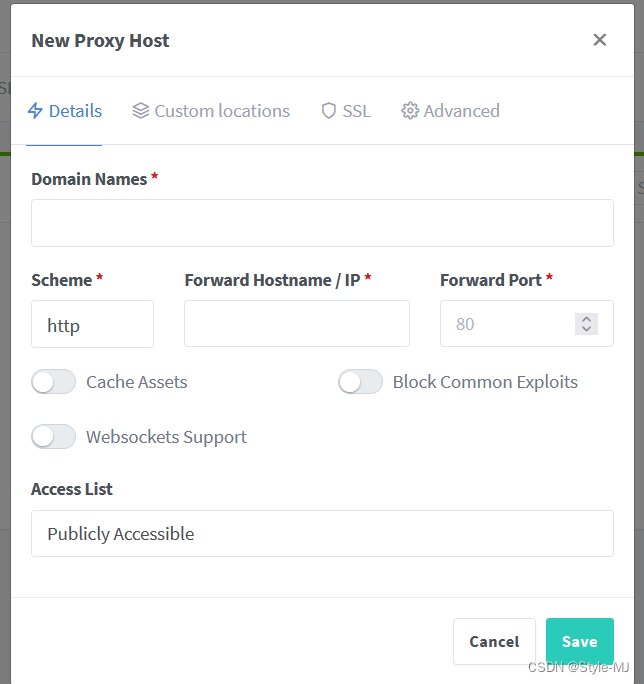Click the shield SSL icon

329,111
